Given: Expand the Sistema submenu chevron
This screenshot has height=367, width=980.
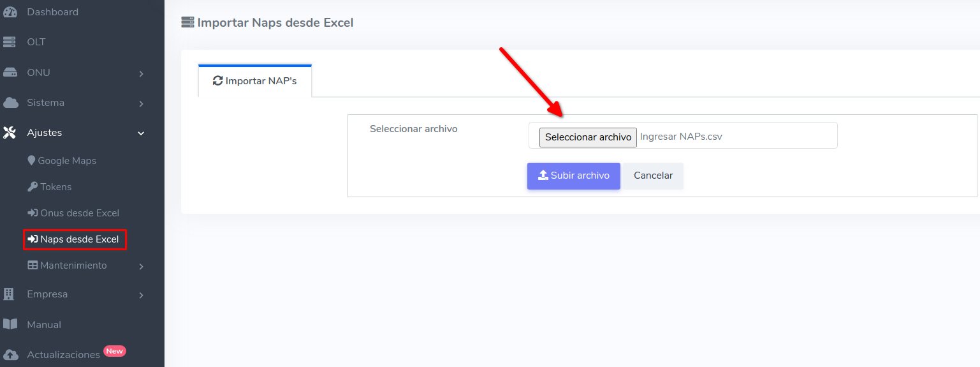Looking at the screenshot, I should click(141, 103).
